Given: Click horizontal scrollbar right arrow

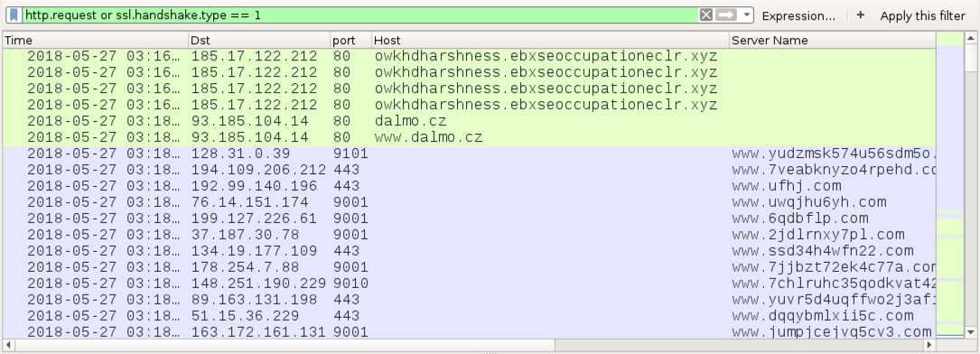Looking at the screenshot, I should (x=929, y=345).
